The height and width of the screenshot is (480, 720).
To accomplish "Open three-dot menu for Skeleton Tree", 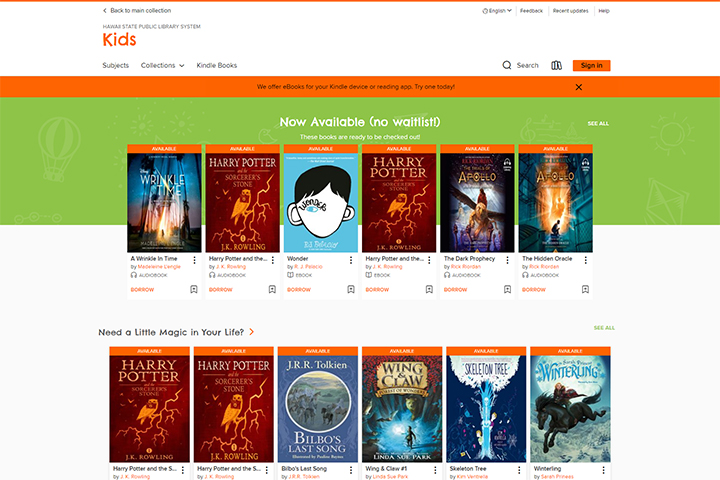I will click(519, 470).
